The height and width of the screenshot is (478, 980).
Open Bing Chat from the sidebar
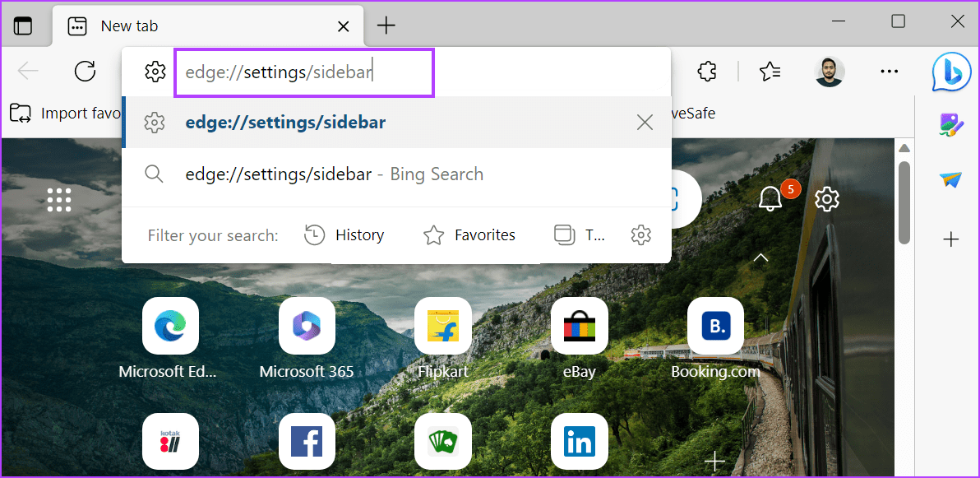click(951, 72)
